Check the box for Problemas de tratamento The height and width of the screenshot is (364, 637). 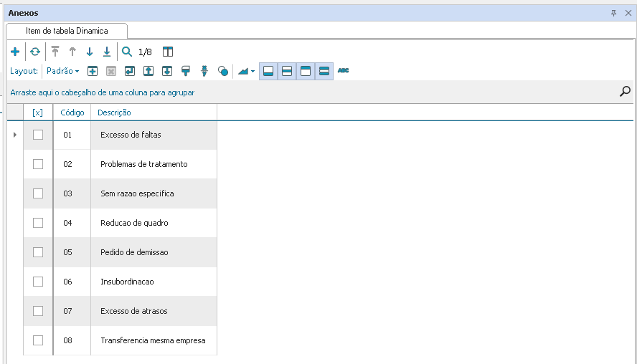38,164
